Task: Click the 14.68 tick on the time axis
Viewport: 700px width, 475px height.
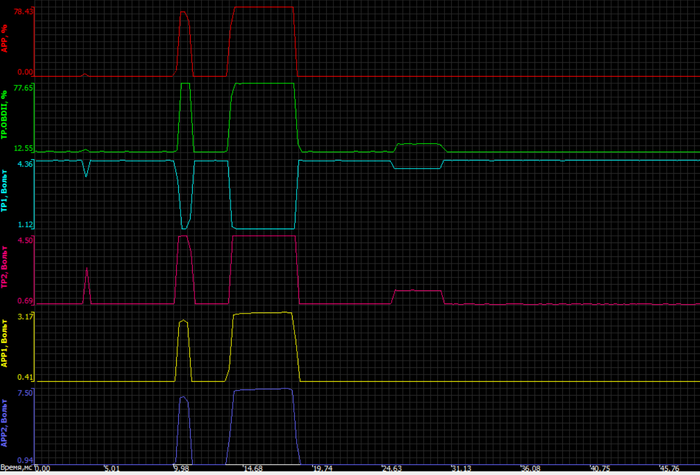Action: pyautogui.click(x=253, y=468)
